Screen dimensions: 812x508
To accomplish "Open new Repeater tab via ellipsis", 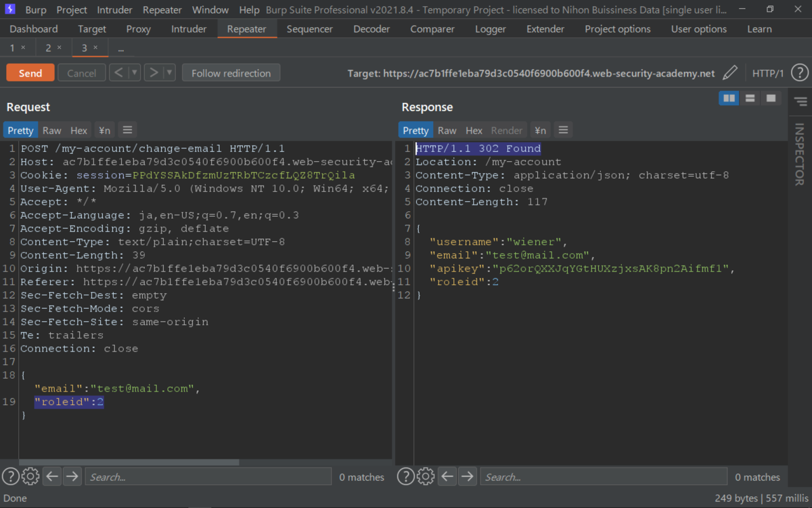I will 120,48.
